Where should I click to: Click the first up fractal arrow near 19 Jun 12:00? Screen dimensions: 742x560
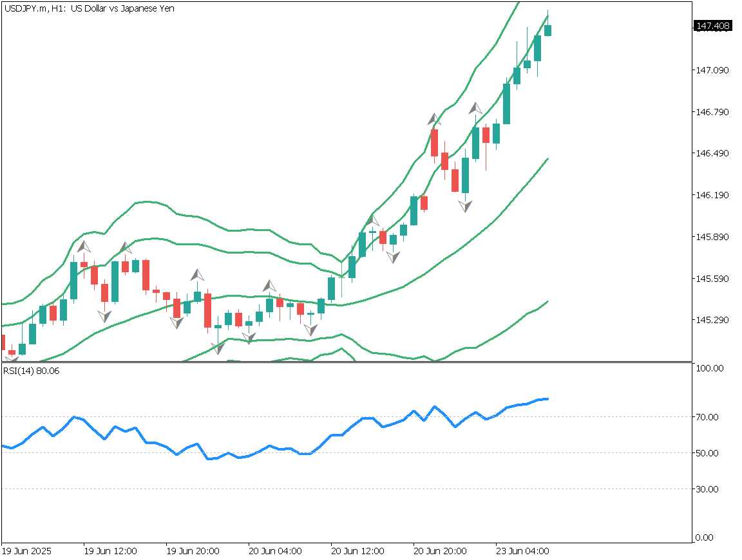point(84,247)
